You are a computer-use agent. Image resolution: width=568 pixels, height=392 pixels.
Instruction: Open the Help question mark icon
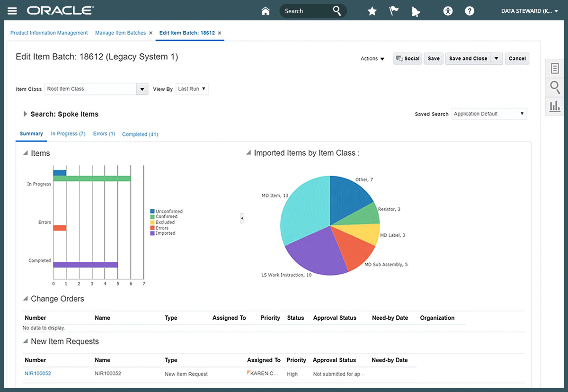(x=470, y=11)
